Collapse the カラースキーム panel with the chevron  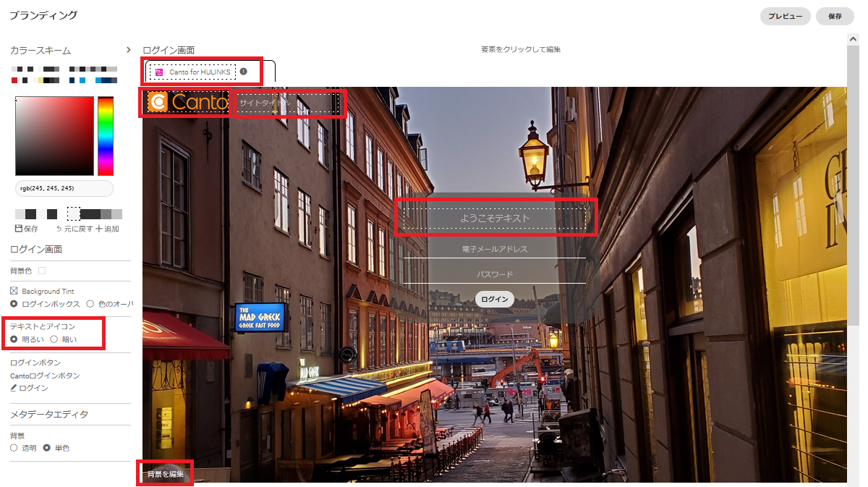[129, 50]
